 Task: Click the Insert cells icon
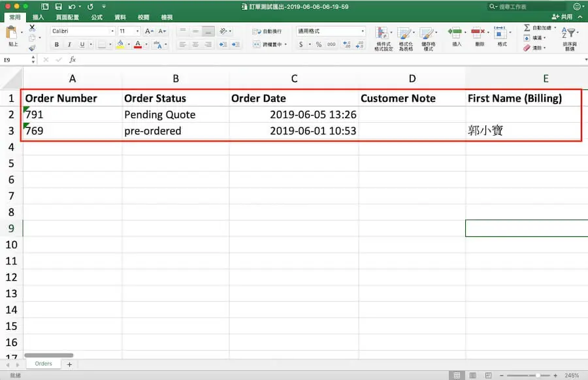pos(455,32)
